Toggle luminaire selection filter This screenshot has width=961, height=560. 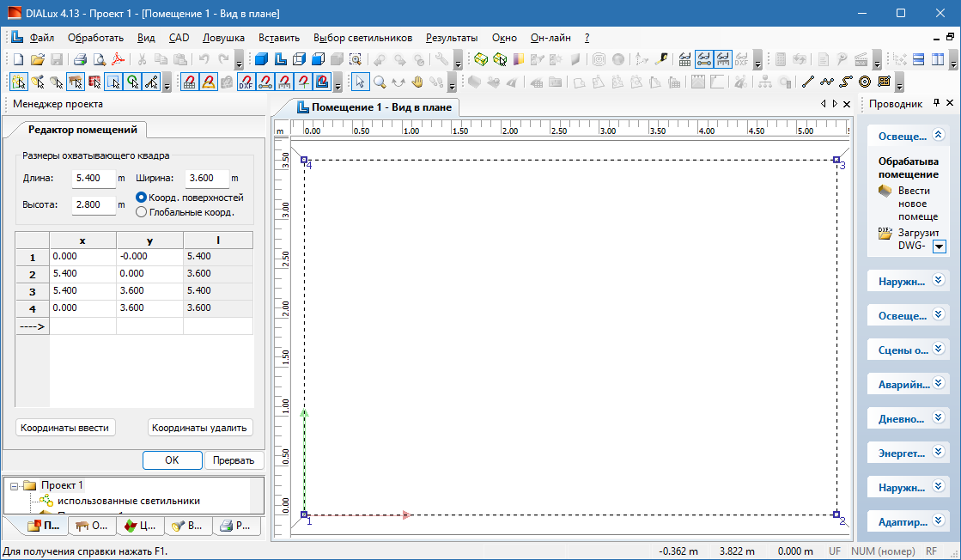point(38,82)
